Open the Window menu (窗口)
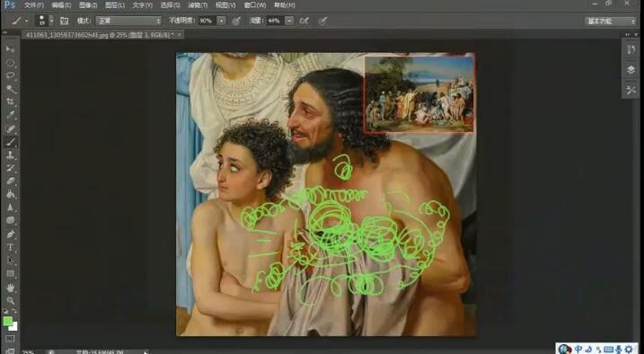Viewport: 644px width, 354px height. [x=255, y=5]
